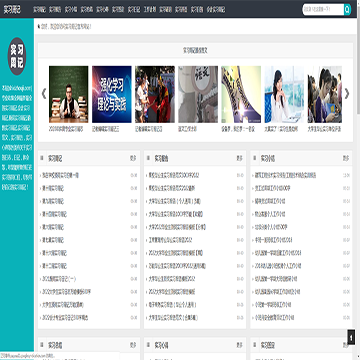This screenshot has width=360, height=360.
Task: Click the carousel left arrow
Action: click(x=44, y=94)
